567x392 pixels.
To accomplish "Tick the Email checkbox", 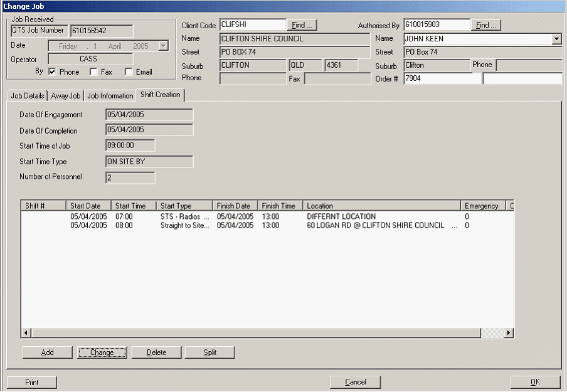I will (129, 72).
